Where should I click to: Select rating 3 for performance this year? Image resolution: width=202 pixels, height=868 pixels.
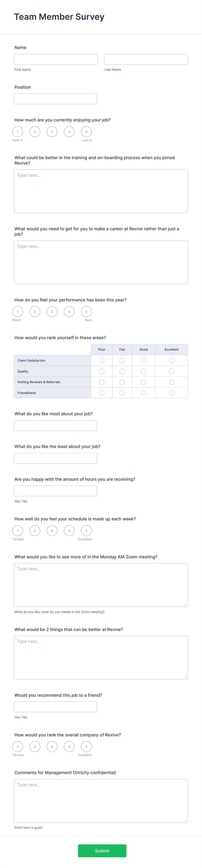point(52,311)
